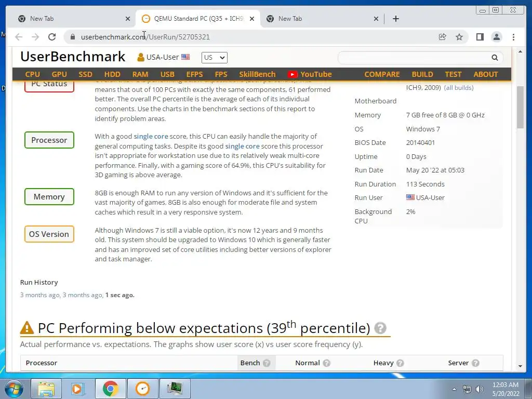
Task: Click the search magnifier icon on UserBenchmark
Action: (x=495, y=58)
